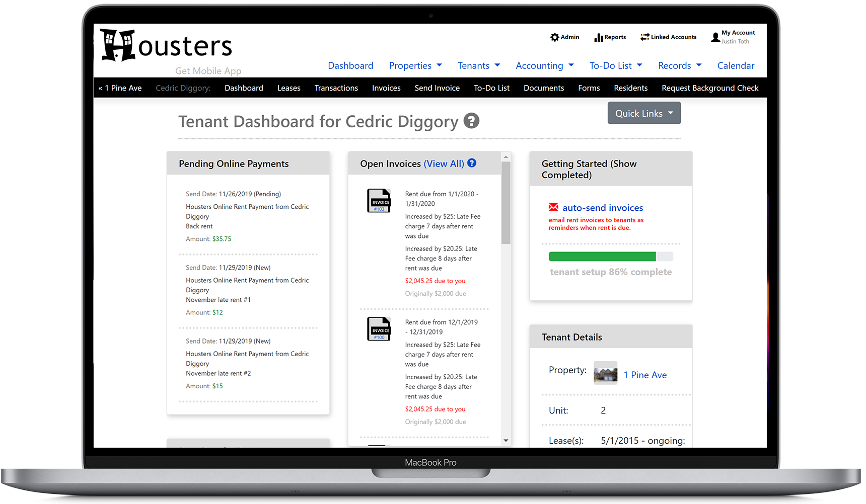The image size is (866, 504).
Task: Expand the Properties menu chevron
Action: 440,65
